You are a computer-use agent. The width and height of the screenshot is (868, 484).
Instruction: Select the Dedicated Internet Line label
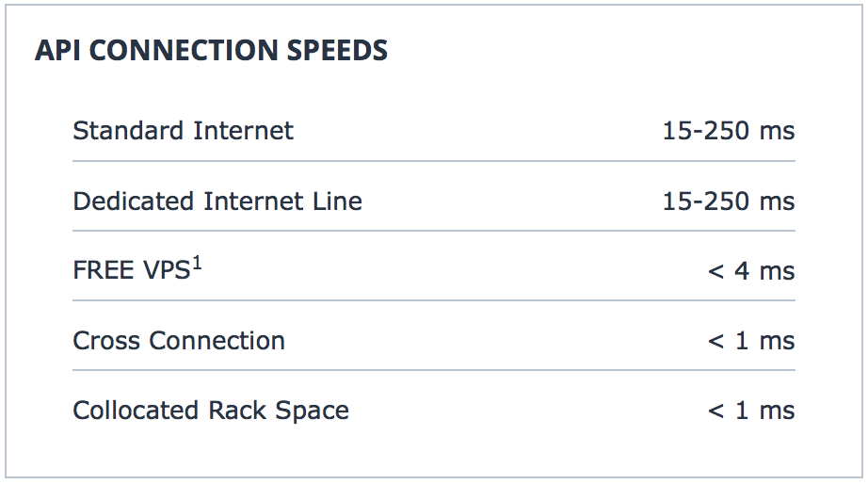click(x=217, y=201)
